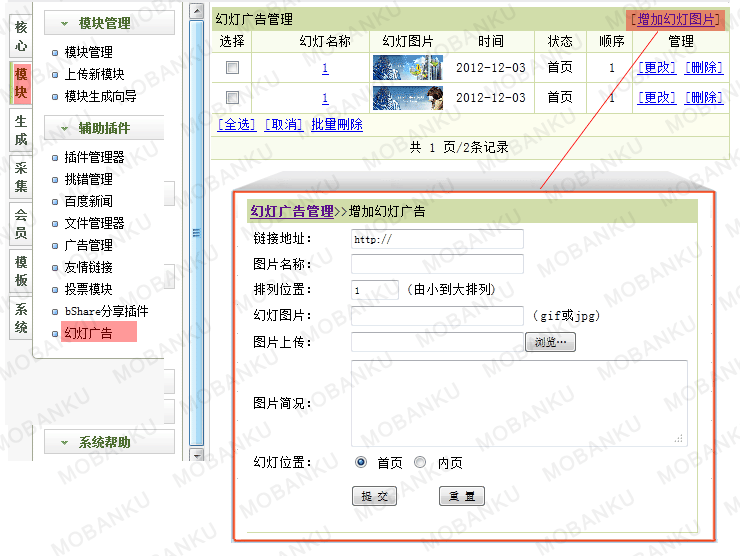Focus the 图片上传 file field
Viewport: 740px width, 556px height.
pos(437,342)
